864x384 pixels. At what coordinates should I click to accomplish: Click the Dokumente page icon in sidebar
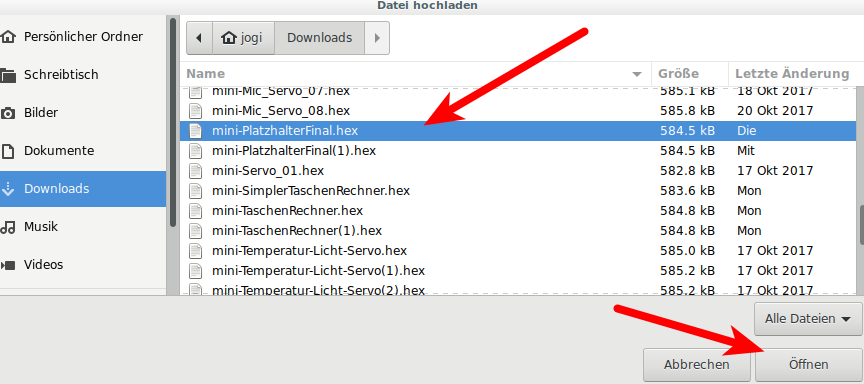click(8, 151)
